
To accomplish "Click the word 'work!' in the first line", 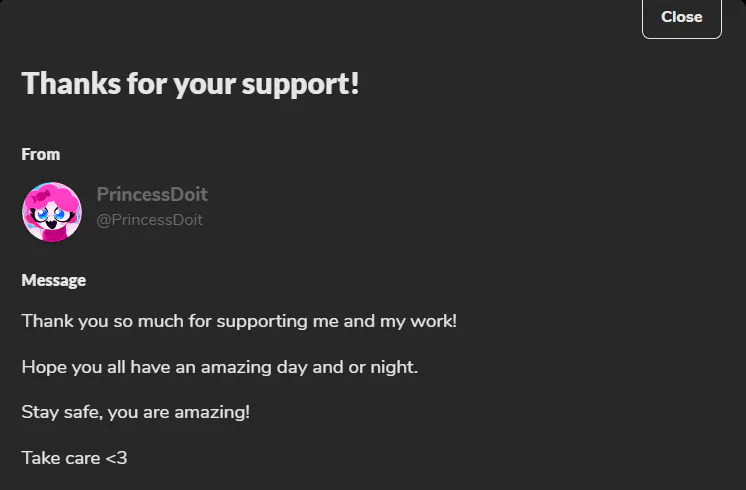I will pyautogui.click(x=433, y=321).
